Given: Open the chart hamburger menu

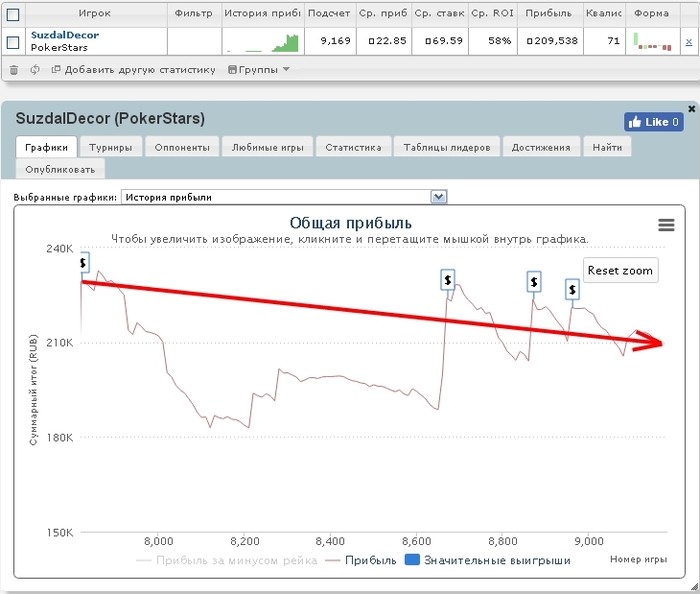Looking at the screenshot, I should click(666, 225).
